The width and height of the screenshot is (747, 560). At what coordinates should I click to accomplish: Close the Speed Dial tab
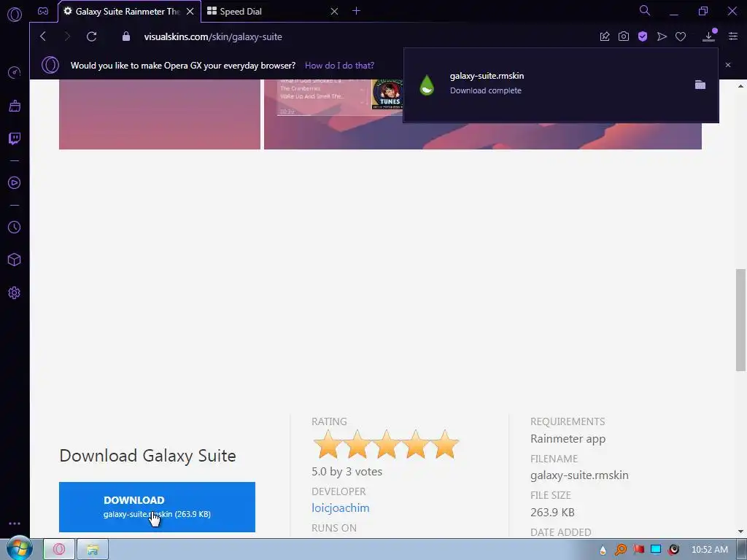[334, 12]
